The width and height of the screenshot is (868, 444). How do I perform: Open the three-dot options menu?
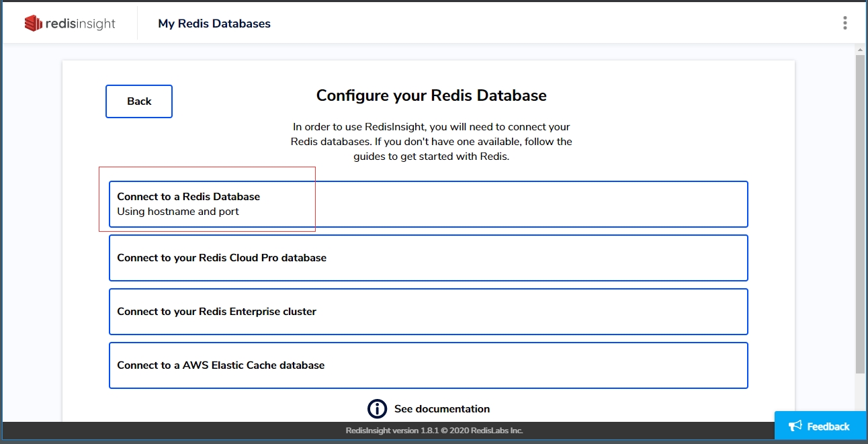pyautogui.click(x=844, y=24)
